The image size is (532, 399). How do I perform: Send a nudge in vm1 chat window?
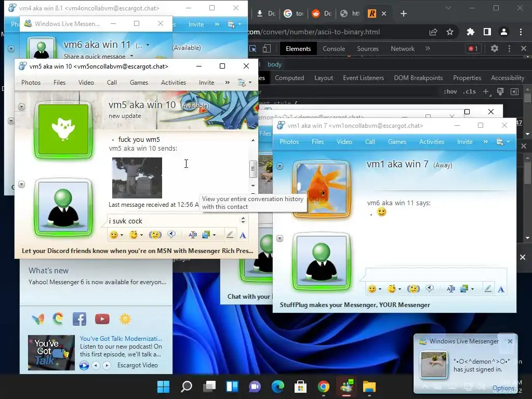pos(413,289)
